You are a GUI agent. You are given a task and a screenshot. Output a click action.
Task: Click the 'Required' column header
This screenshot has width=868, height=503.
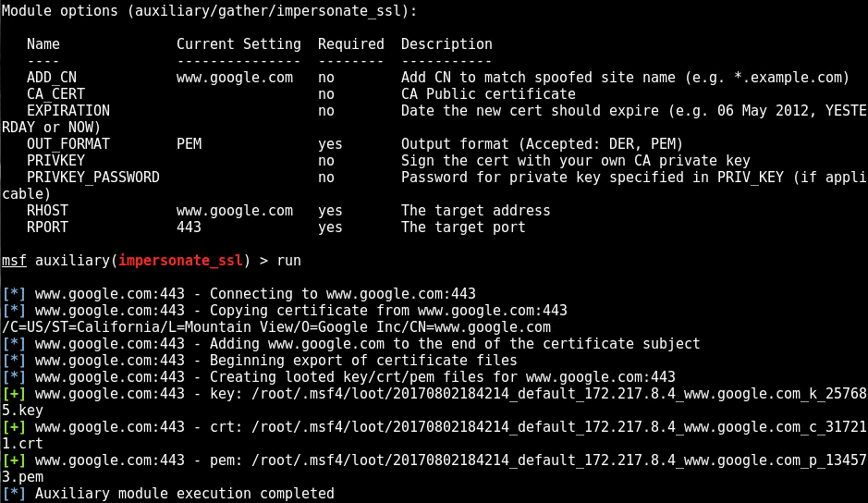pos(350,44)
